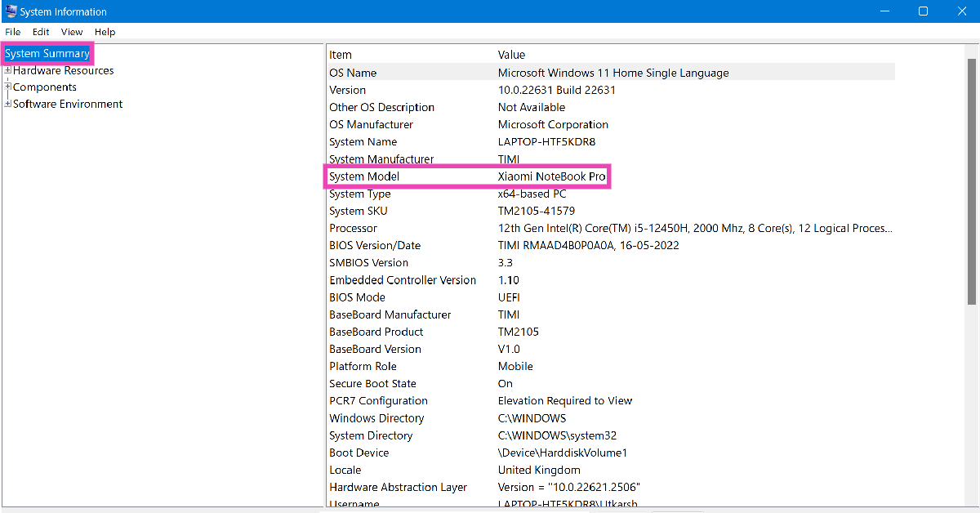The width and height of the screenshot is (980, 513).
Task: Expand the Software Environment node
Action: (7, 105)
